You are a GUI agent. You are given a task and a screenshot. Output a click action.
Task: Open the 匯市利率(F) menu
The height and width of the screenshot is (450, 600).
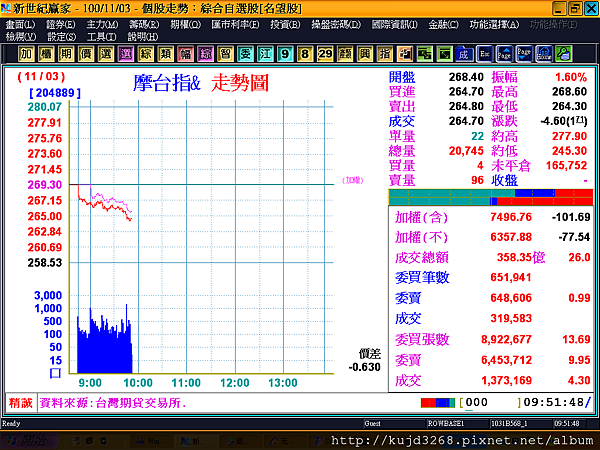235,25
